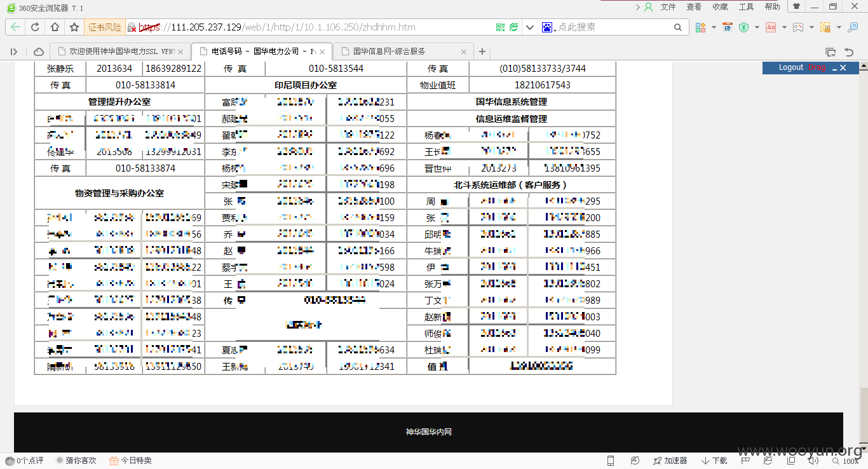Screen dimensions: 868x469
Task: Expand dropdown arrow next to game controller
Action: pos(811,27)
